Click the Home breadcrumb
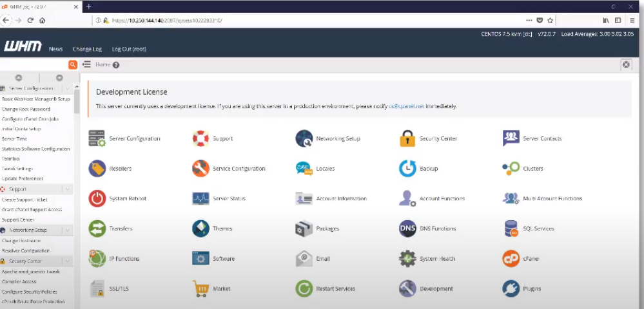The height and width of the screenshot is (309, 644). 102,64
